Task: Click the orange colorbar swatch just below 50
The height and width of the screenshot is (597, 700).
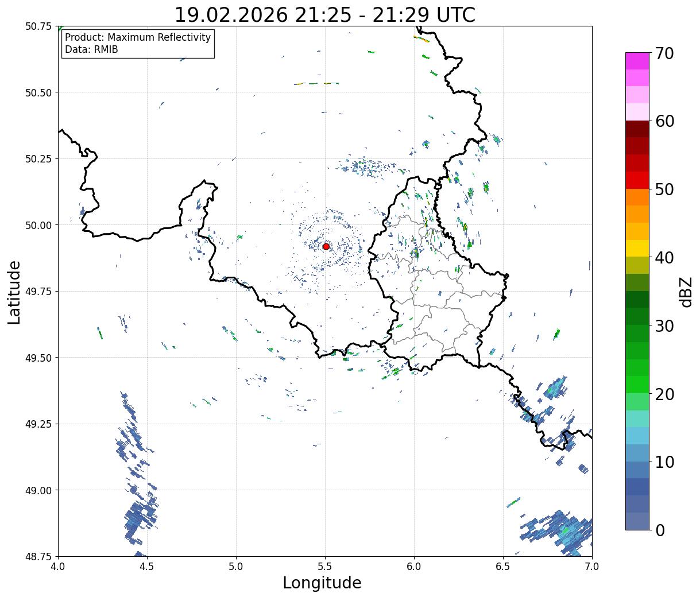Action: coord(637,197)
